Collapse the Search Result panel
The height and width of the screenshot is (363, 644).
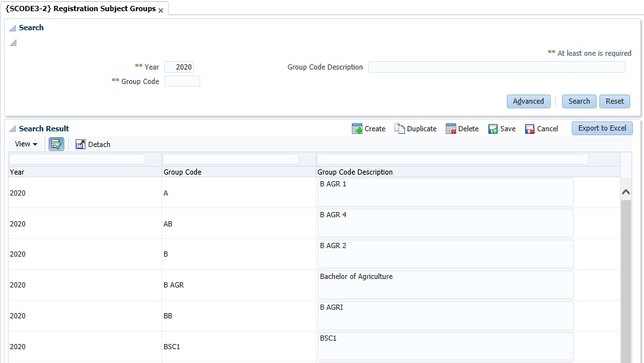[x=12, y=129]
